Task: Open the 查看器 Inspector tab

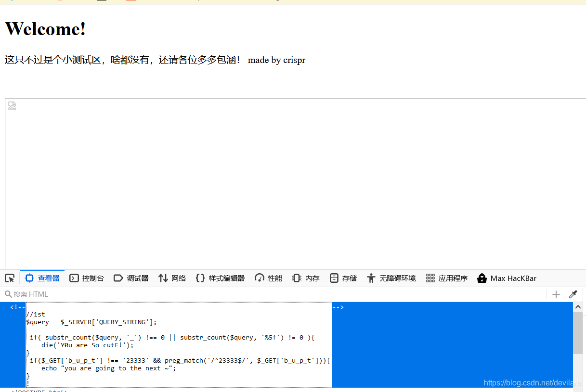Action: pos(42,278)
